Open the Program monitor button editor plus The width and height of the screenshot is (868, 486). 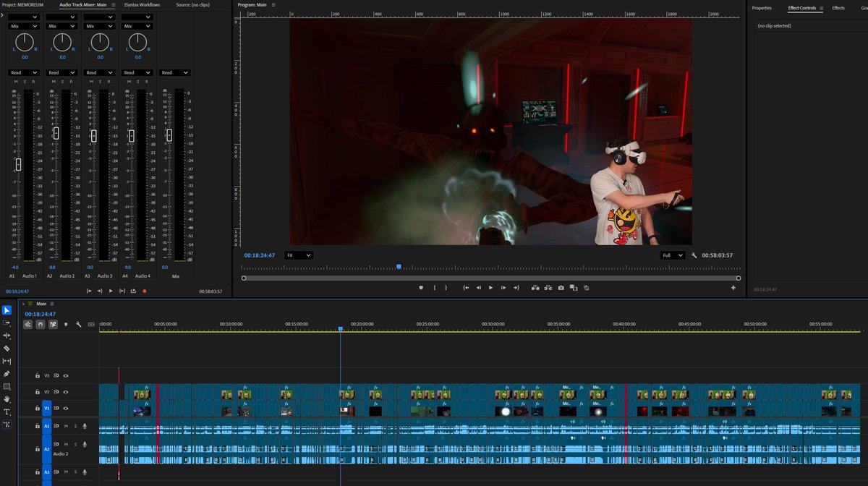tap(733, 288)
